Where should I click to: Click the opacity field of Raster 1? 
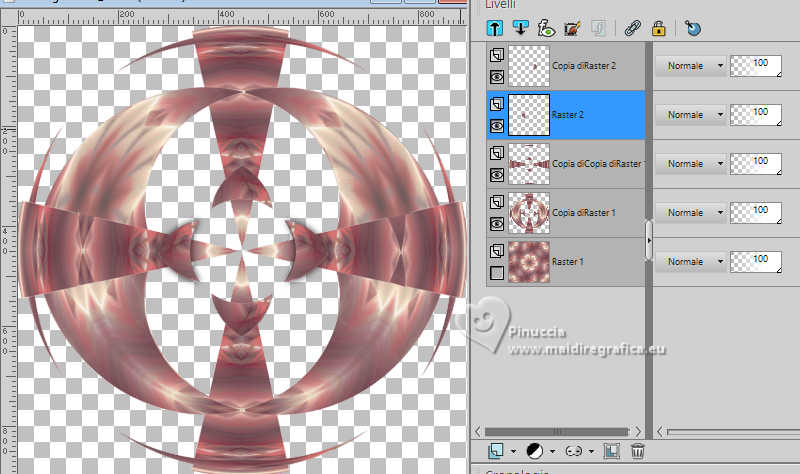[x=756, y=262]
